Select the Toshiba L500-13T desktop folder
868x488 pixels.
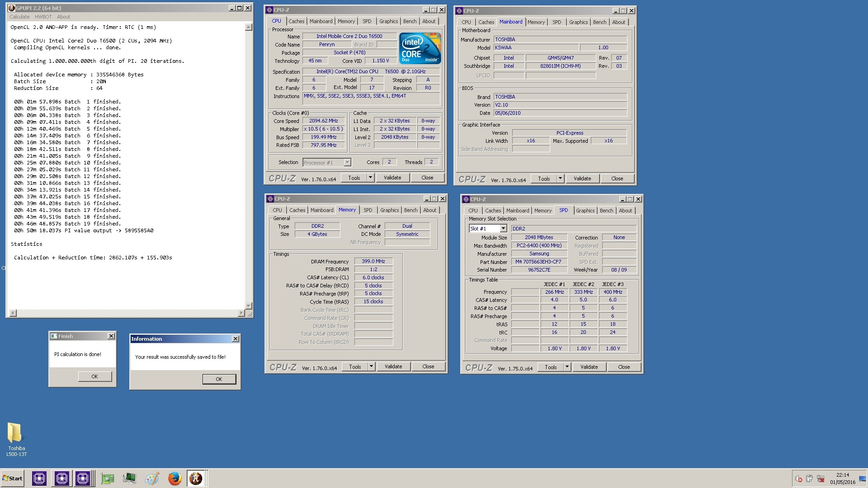coord(16,439)
